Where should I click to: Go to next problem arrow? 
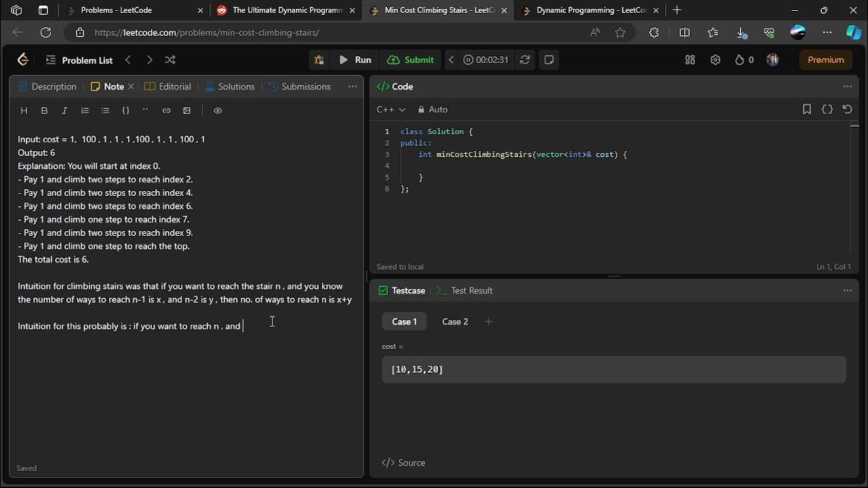click(x=149, y=60)
